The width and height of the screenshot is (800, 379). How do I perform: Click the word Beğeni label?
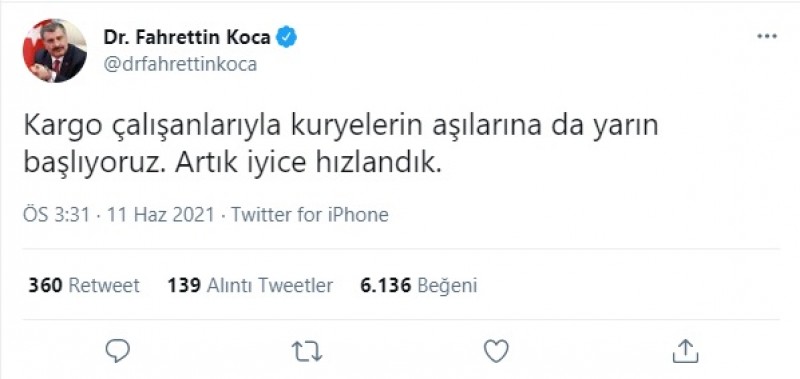pyautogui.click(x=447, y=286)
